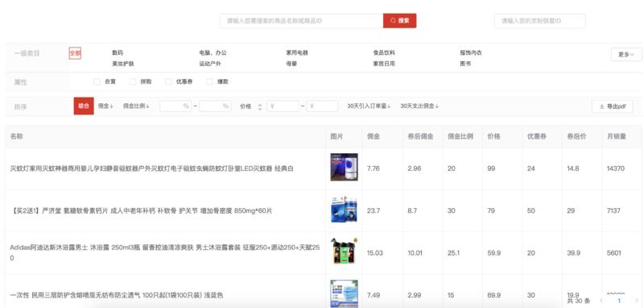Click the price value 59.9

(x=493, y=253)
